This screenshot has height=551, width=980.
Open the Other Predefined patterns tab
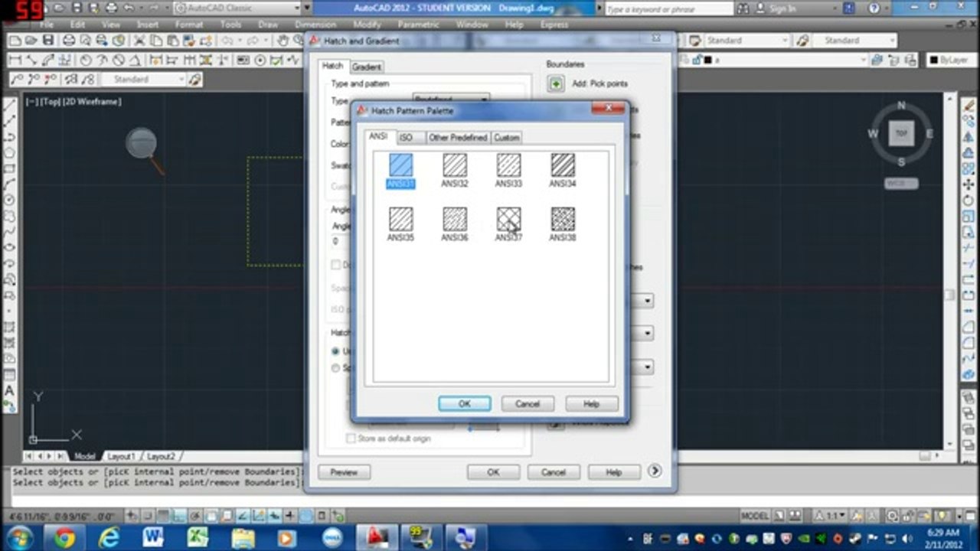pos(458,138)
